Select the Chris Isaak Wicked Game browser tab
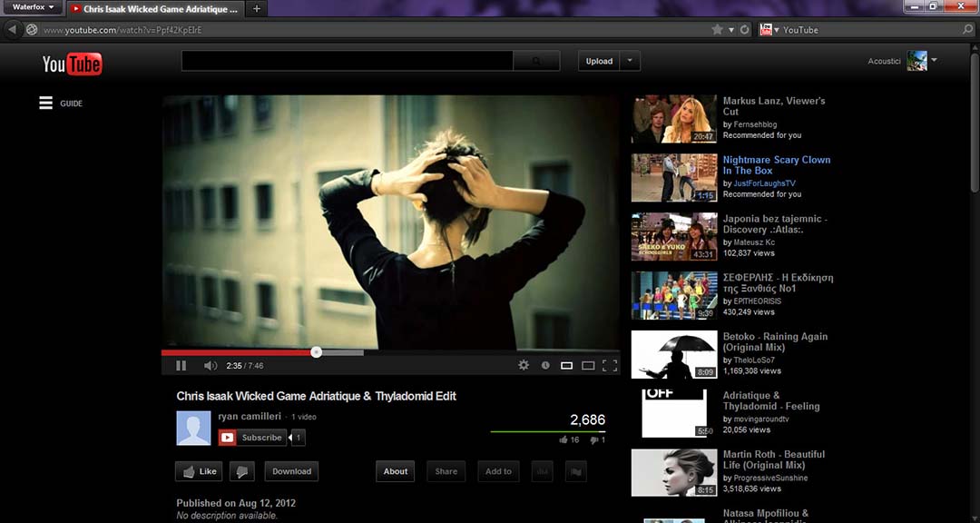 coord(154,6)
